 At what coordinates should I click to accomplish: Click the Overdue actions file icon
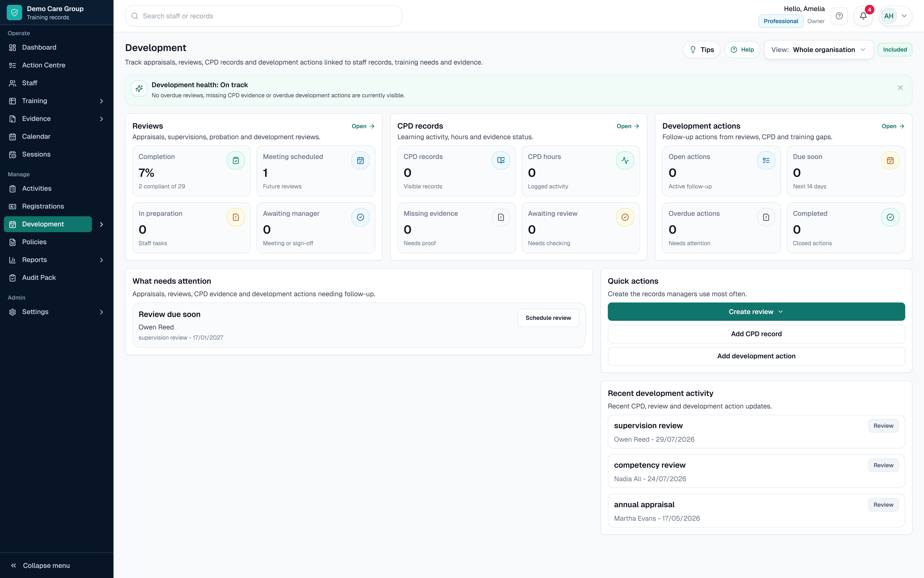[x=766, y=217]
